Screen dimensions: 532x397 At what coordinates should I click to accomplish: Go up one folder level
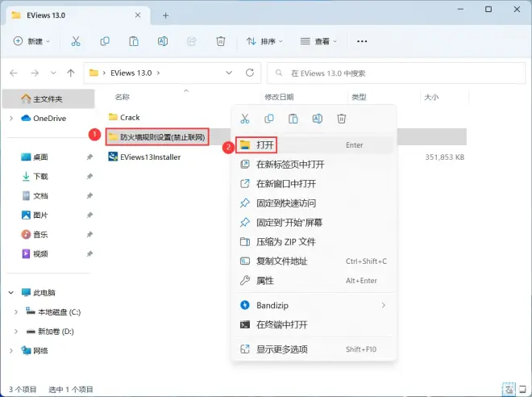[71, 73]
